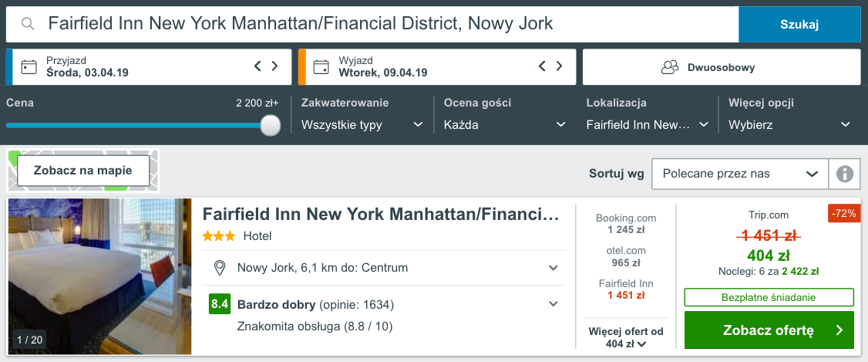Go to next departure date arrow

pos(559,66)
